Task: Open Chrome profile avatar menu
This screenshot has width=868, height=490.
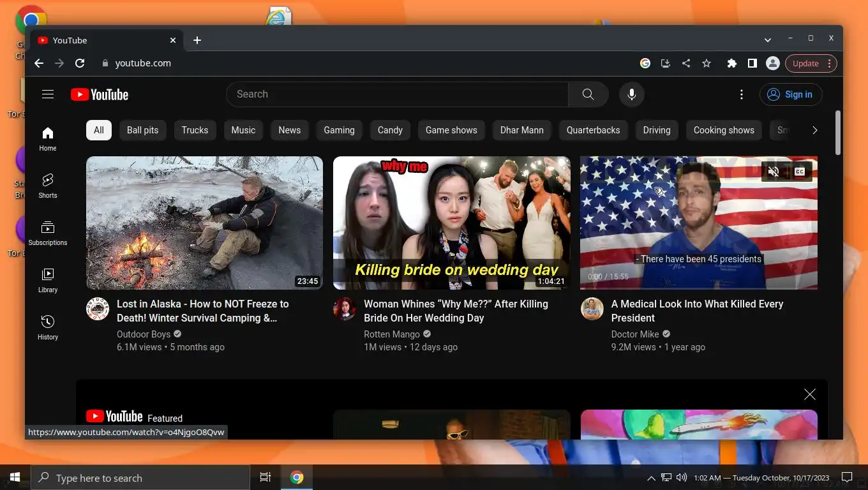Action: 773,63
